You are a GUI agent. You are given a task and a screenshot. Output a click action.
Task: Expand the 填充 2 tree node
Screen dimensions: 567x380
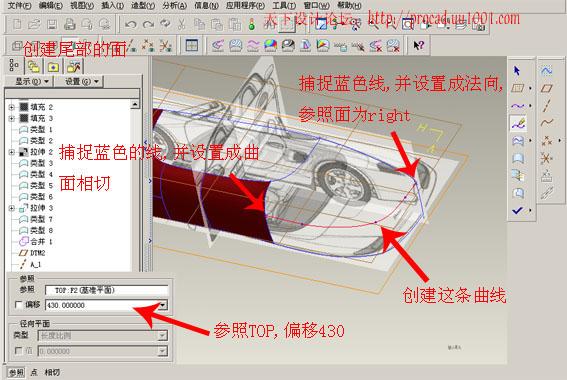point(11,107)
